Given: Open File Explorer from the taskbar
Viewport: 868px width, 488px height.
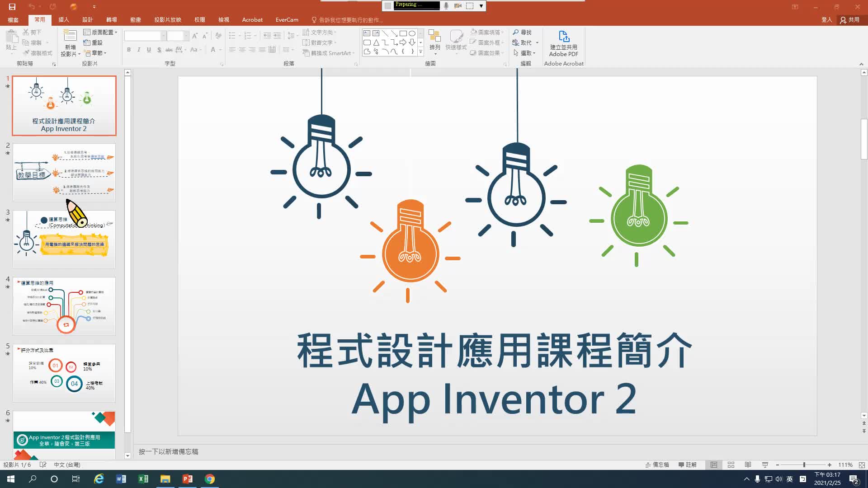Looking at the screenshot, I should 165,479.
